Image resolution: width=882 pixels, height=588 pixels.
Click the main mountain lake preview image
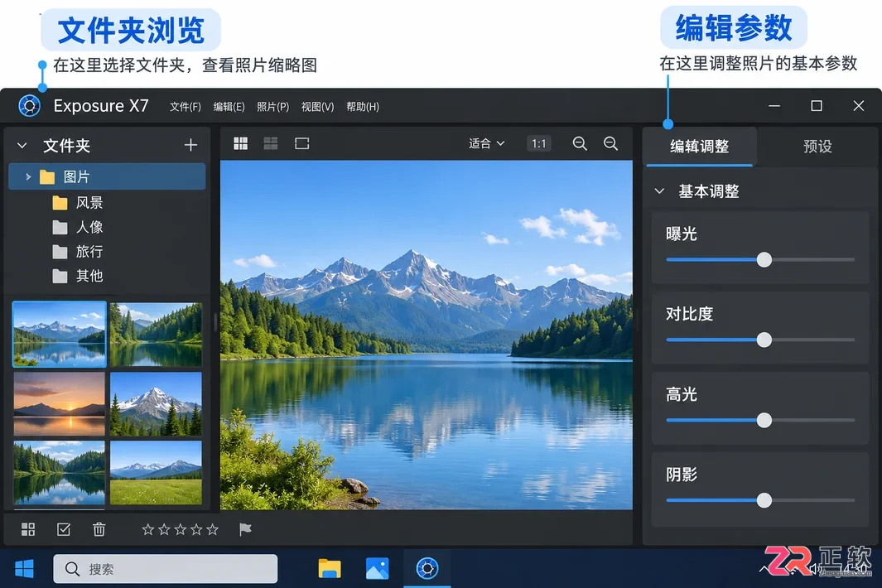pos(426,335)
